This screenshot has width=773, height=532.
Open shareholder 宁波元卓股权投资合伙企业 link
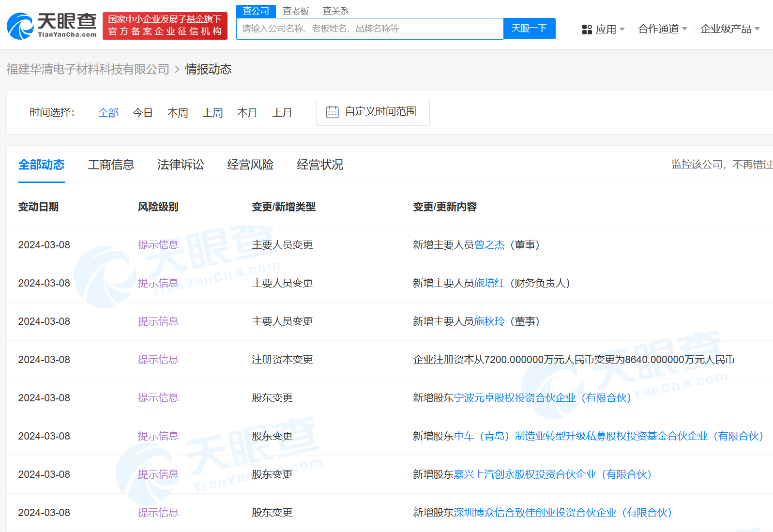(543, 398)
